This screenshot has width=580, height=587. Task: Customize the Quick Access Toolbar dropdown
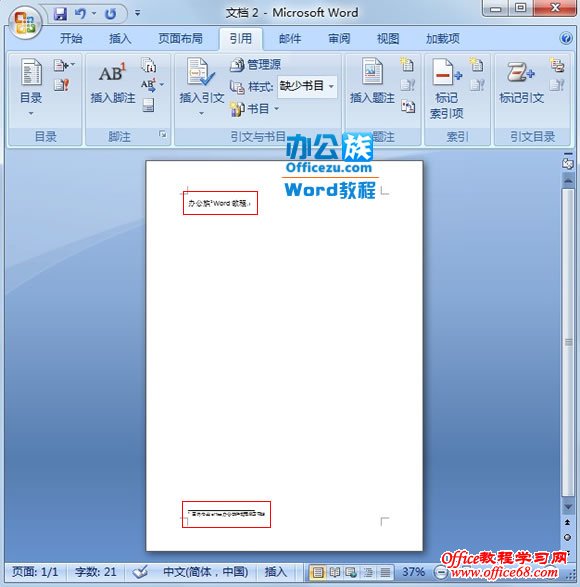138,13
